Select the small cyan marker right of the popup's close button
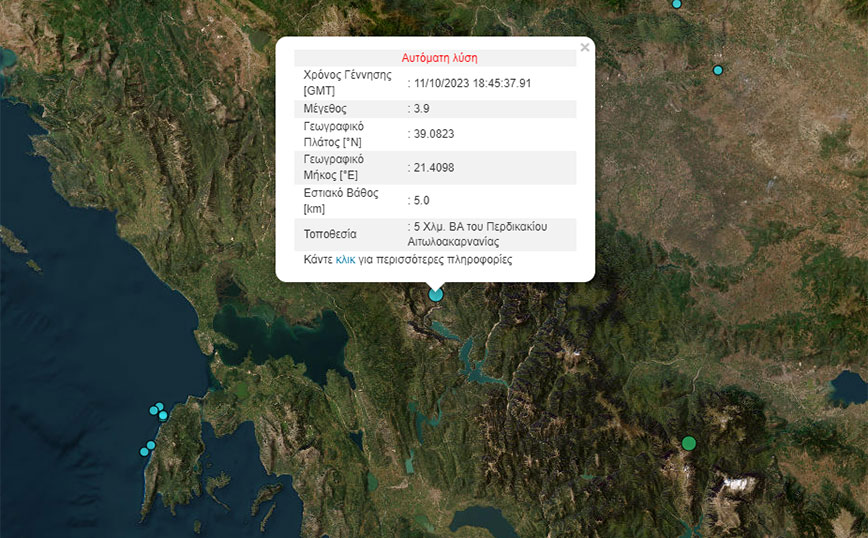The width and height of the screenshot is (868, 538). coord(718,70)
